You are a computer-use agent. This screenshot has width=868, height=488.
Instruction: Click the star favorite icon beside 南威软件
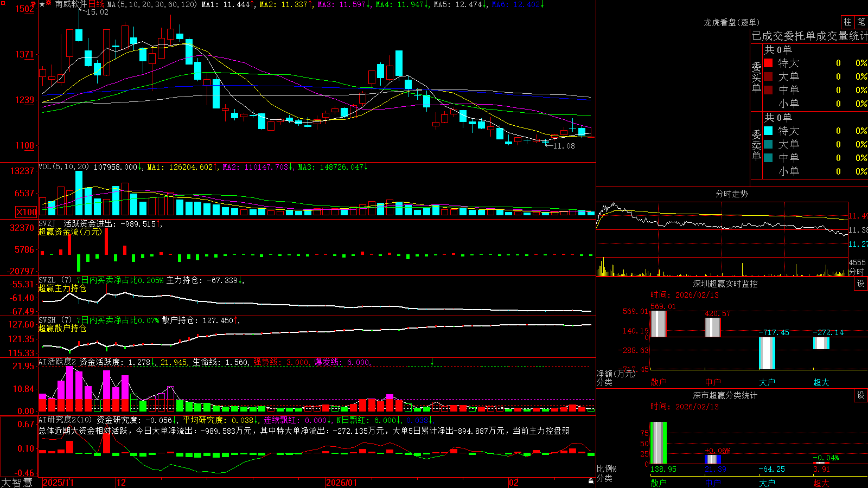pyautogui.click(x=42, y=4)
